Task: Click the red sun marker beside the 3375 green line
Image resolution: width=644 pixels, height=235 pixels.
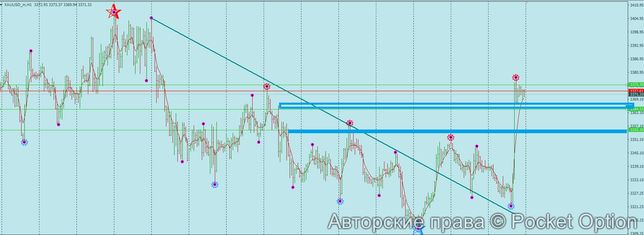Action: tap(267, 86)
